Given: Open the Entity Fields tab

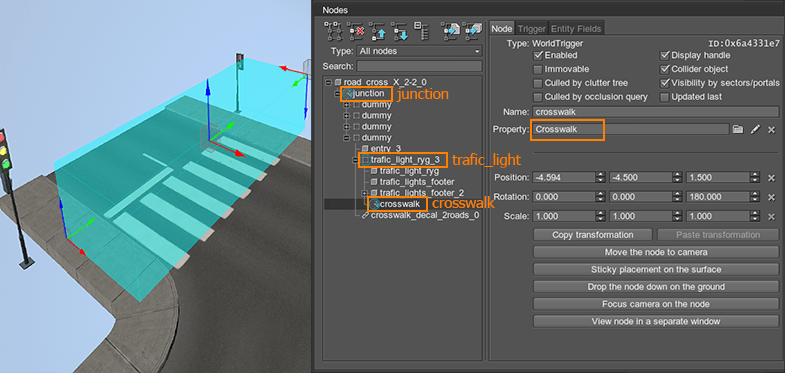Looking at the screenshot, I should (x=576, y=29).
